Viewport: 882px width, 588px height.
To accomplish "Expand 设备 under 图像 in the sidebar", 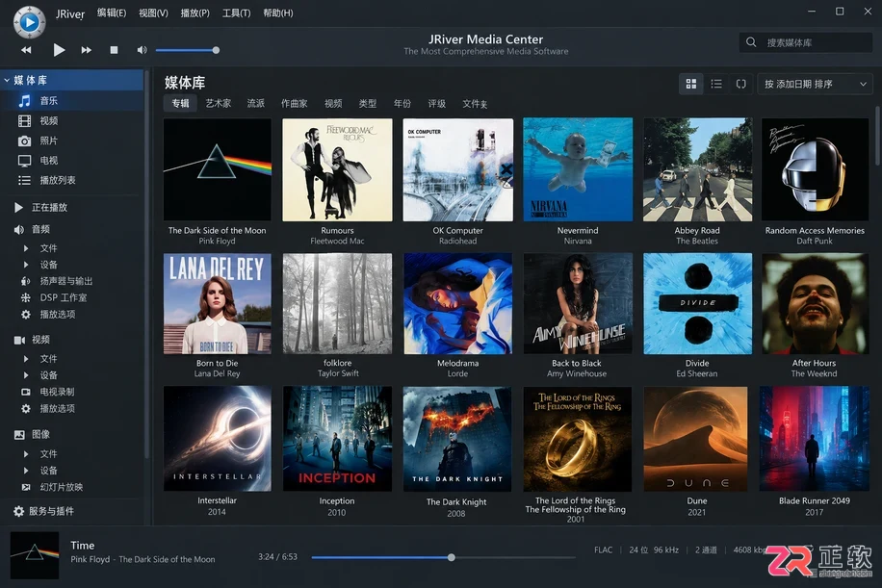I will click(x=26, y=471).
